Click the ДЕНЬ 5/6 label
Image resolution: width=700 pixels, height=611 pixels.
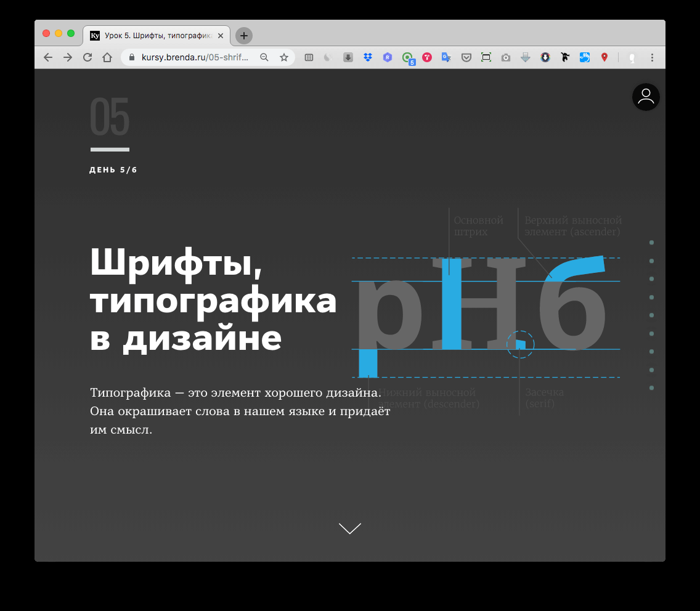[113, 170]
